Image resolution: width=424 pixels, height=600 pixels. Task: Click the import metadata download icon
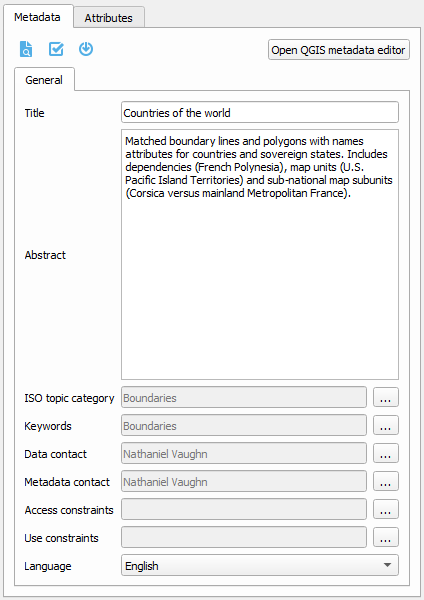(x=86, y=49)
